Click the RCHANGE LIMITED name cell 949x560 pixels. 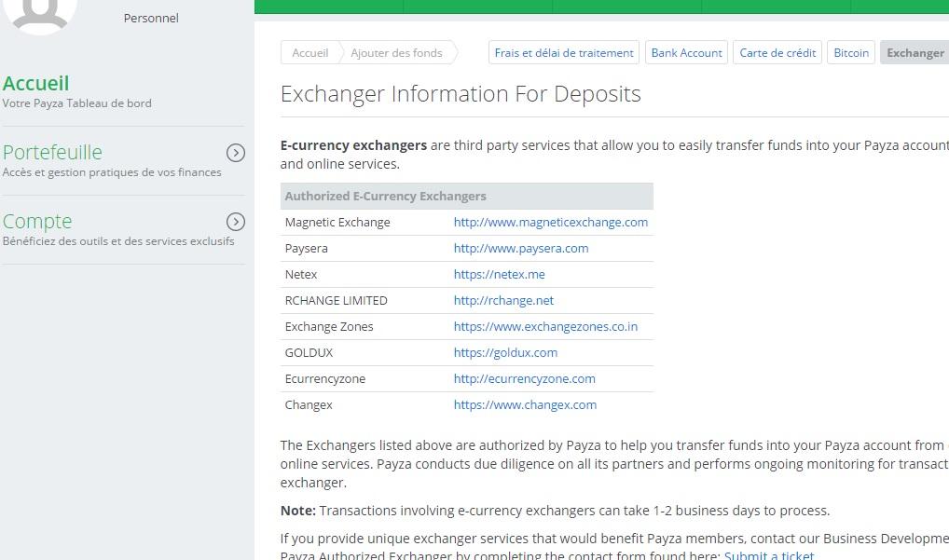336,301
